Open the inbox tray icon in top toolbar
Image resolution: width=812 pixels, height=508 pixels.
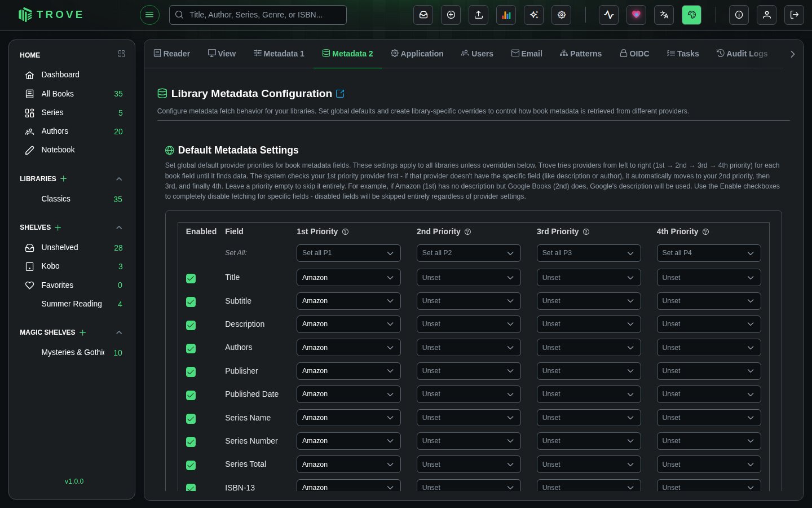[423, 15]
